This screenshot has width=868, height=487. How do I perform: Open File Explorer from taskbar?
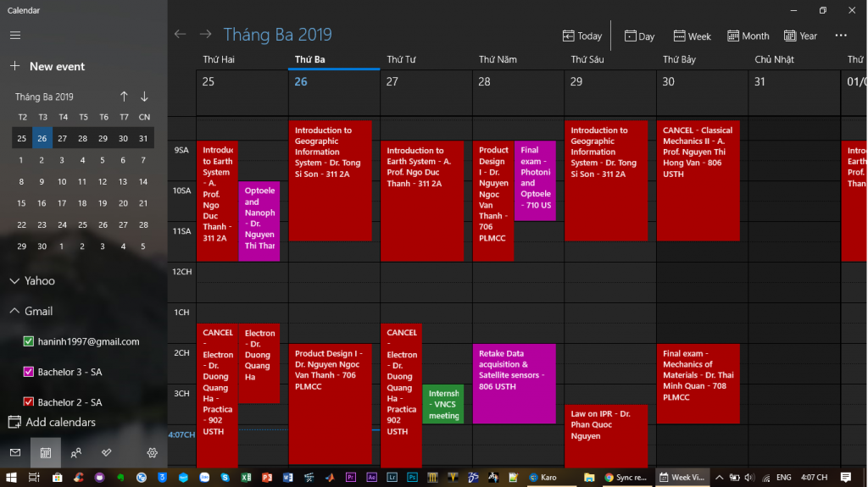[x=589, y=477]
